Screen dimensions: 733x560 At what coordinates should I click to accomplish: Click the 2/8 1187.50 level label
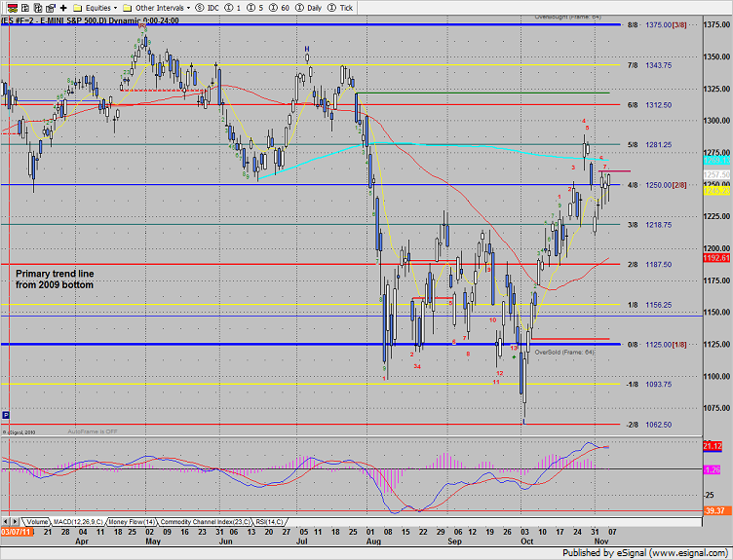[649, 264]
